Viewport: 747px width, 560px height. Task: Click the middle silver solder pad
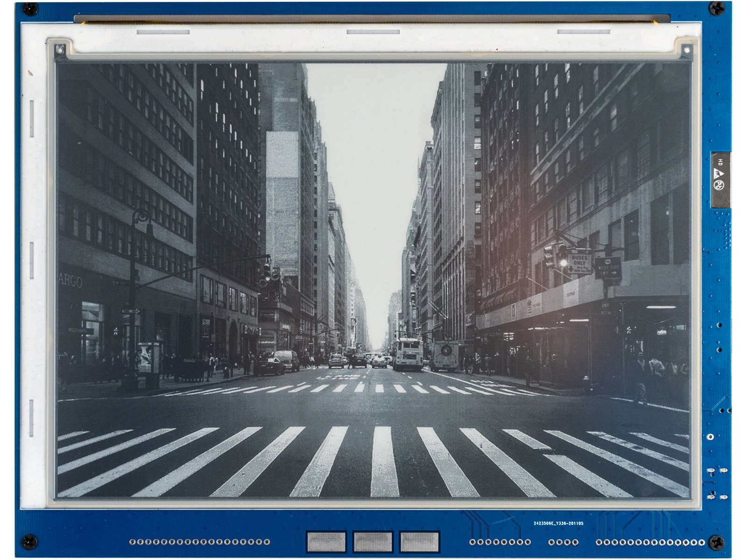tap(373, 542)
